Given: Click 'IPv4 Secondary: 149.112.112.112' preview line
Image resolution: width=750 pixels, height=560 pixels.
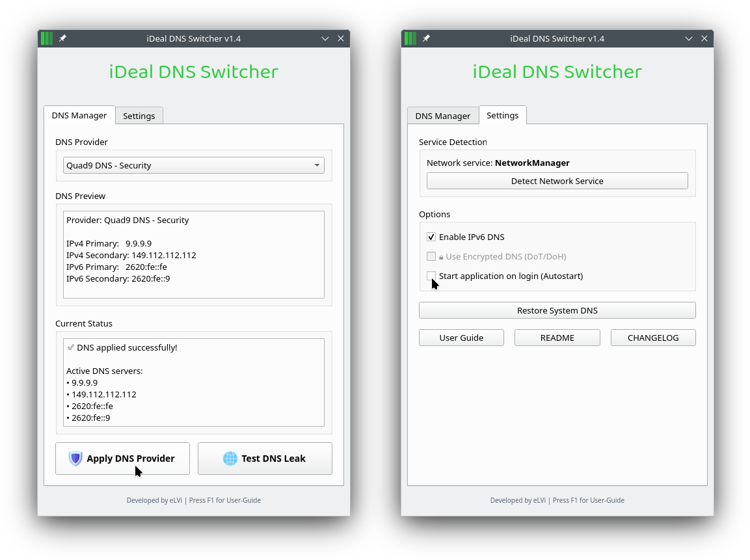Looking at the screenshot, I should (x=131, y=256).
